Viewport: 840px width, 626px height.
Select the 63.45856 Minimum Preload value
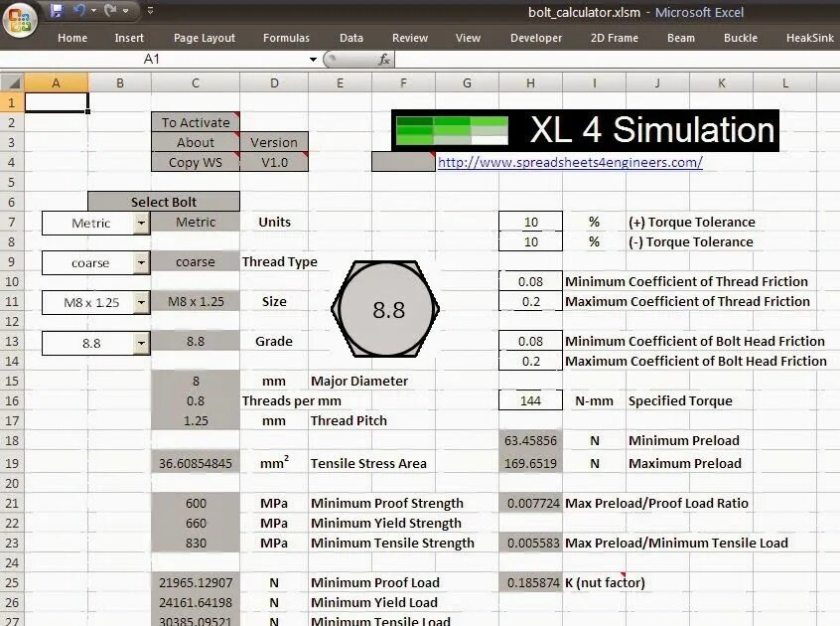(x=530, y=440)
